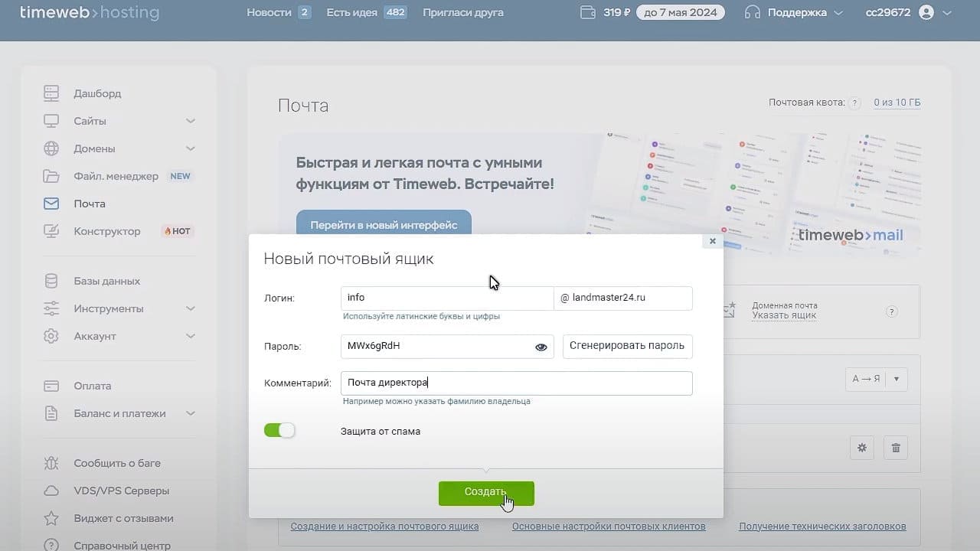Click the Dashboard sidebar icon

[51, 93]
